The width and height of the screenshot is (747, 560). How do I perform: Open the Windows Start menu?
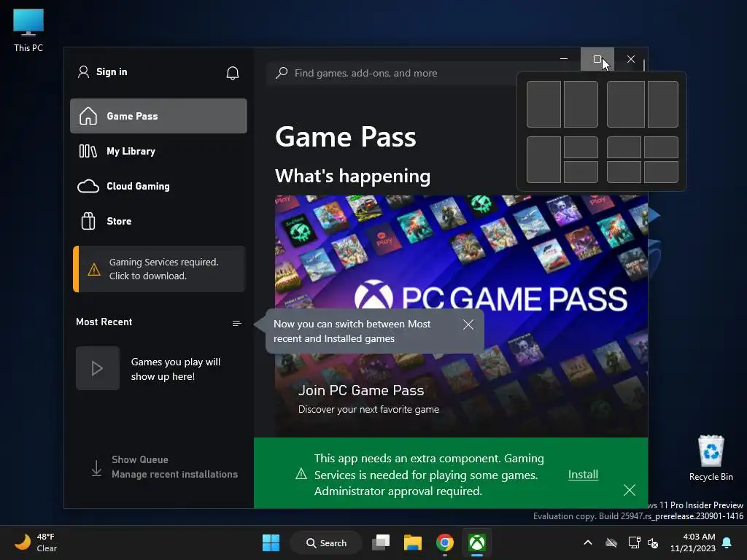click(x=271, y=542)
